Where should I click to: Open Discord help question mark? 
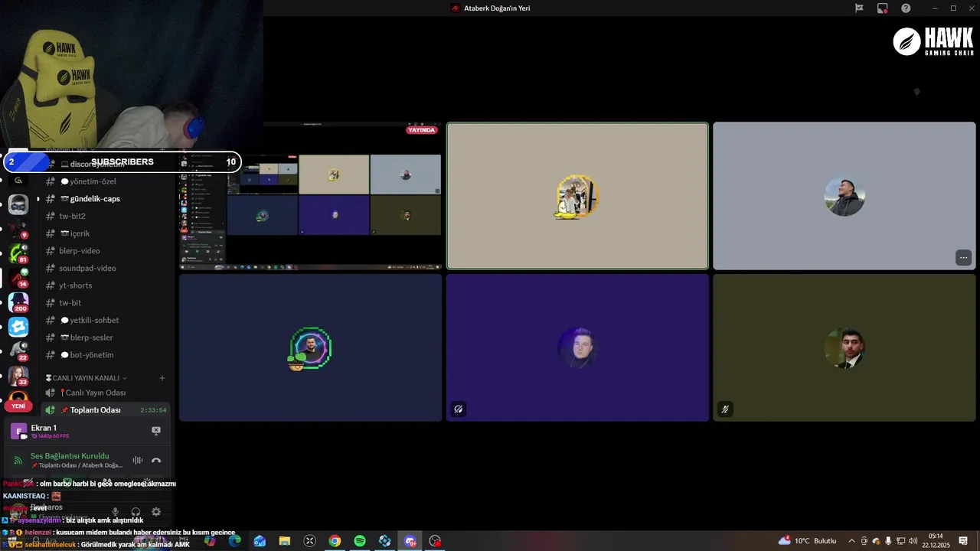click(x=906, y=8)
